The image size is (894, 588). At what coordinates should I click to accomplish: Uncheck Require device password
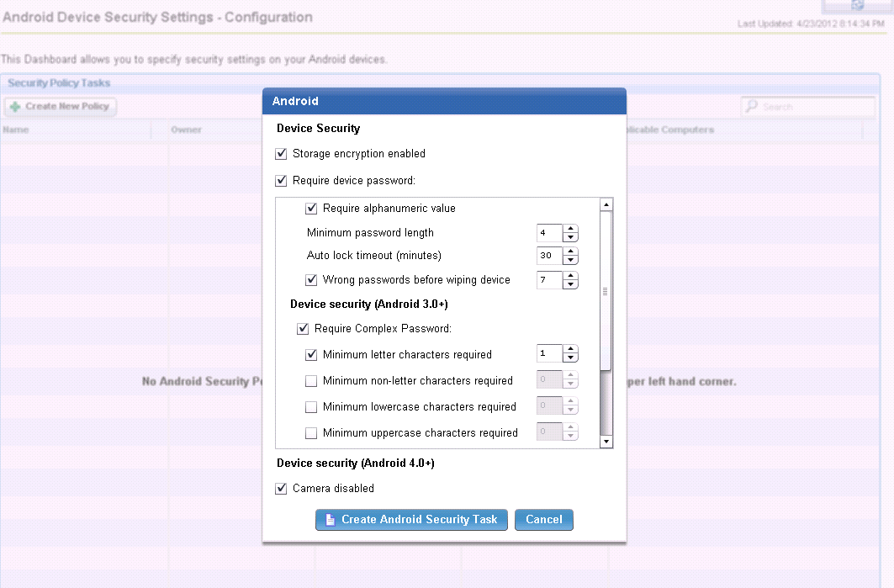281,181
